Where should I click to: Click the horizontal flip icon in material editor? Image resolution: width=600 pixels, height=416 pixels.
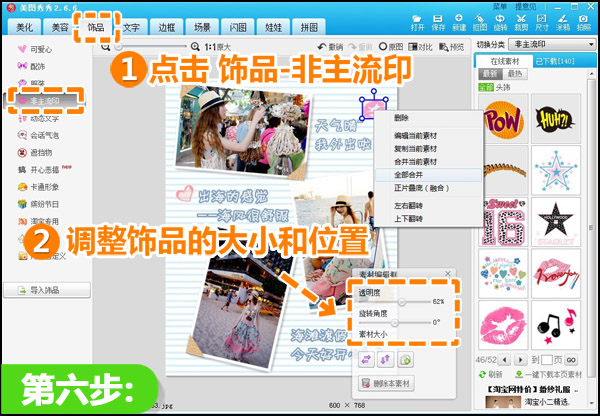tap(365, 360)
